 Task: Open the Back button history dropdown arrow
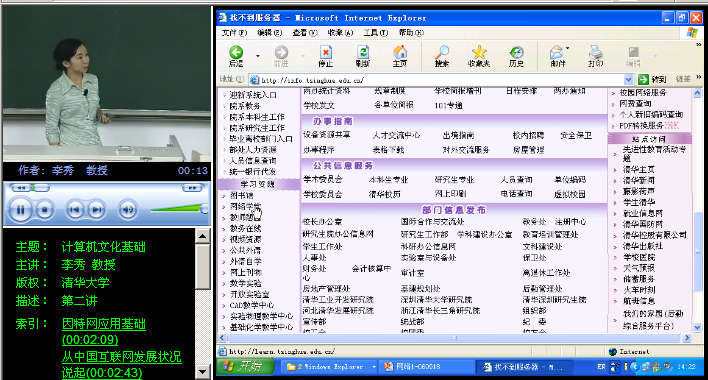pos(258,56)
